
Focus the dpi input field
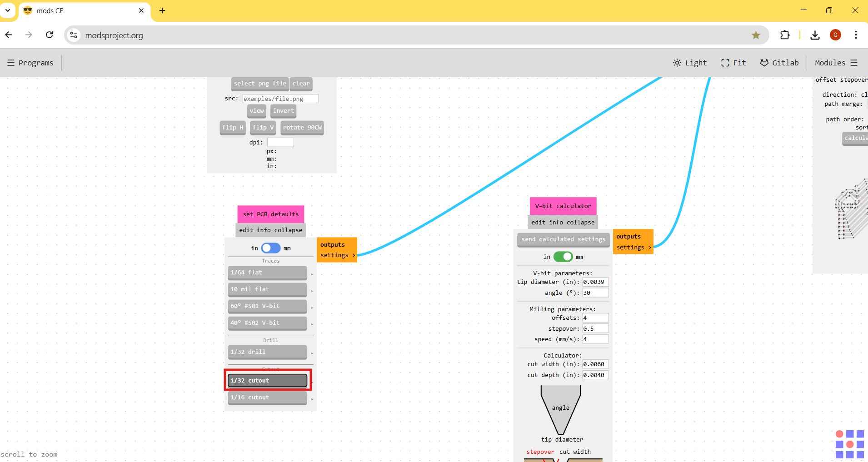[x=280, y=142]
